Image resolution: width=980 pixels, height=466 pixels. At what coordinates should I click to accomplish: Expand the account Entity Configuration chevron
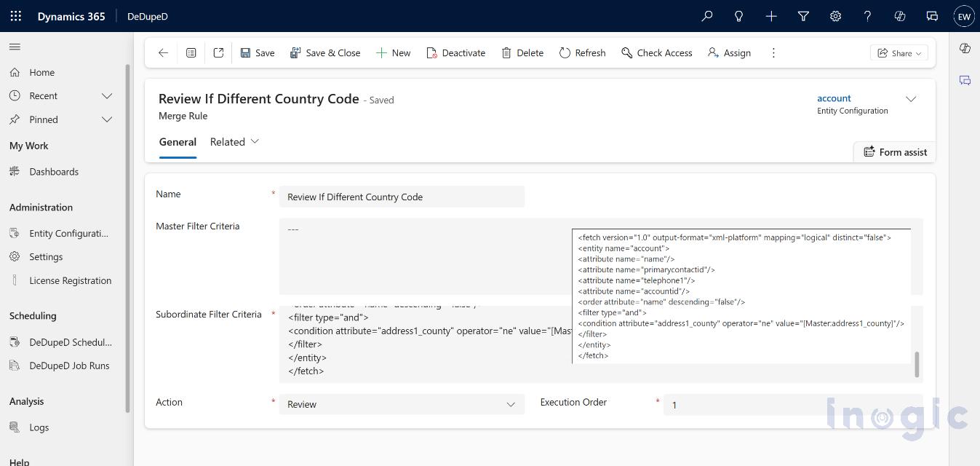coord(911,98)
